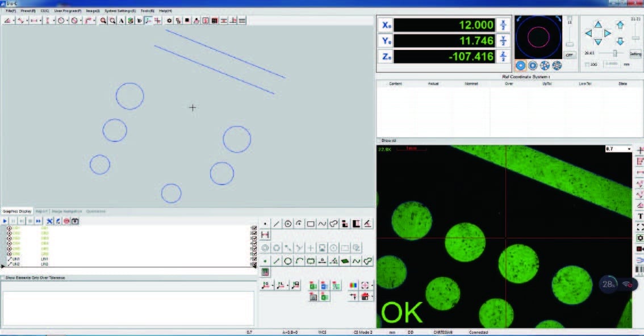Open the System Settings menu
The width and height of the screenshot is (644, 336).
120,11
